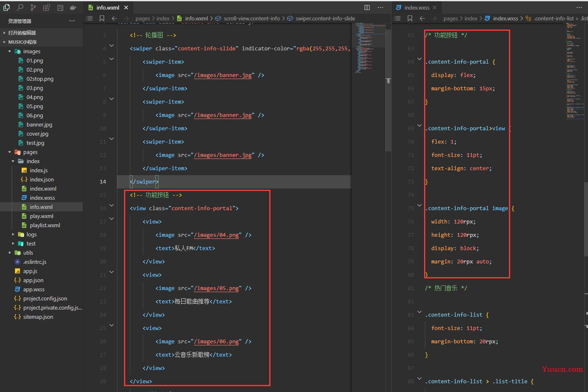Screen dimensions: 588x392
Task: Switch to the index.wxss editor tab
Action: click(x=416, y=7)
